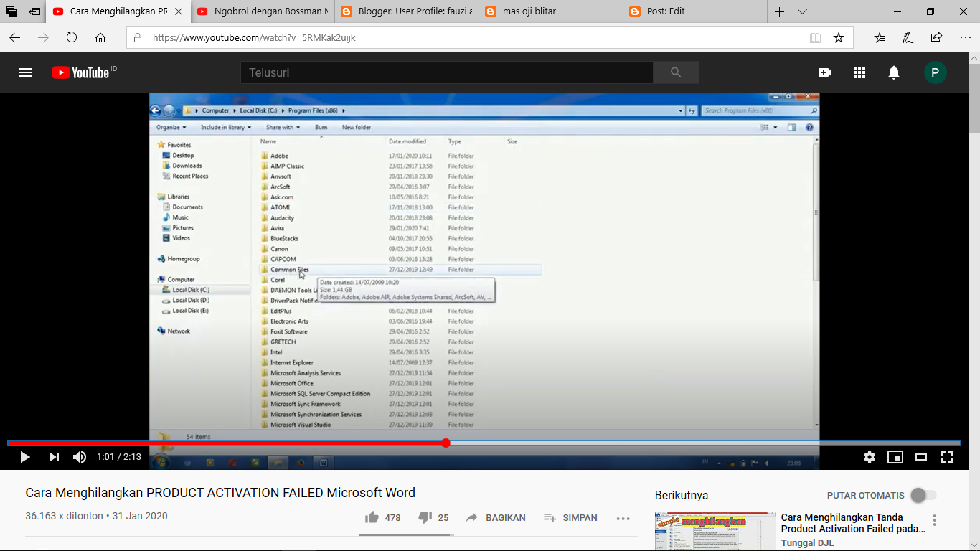
Task: Switch to the Post: Edit tab
Action: [694, 11]
